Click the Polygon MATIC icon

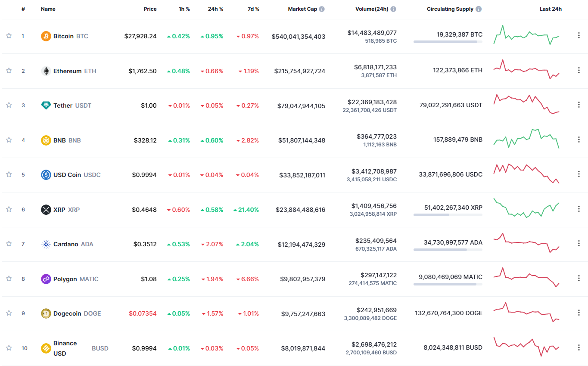click(46, 279)
